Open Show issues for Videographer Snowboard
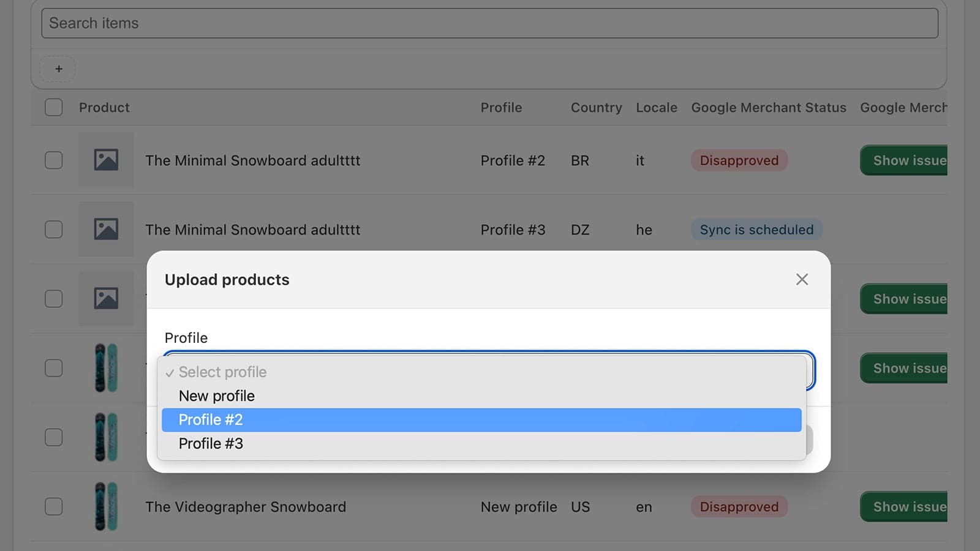This screenshot has height=551, width=980. point(904,506)
